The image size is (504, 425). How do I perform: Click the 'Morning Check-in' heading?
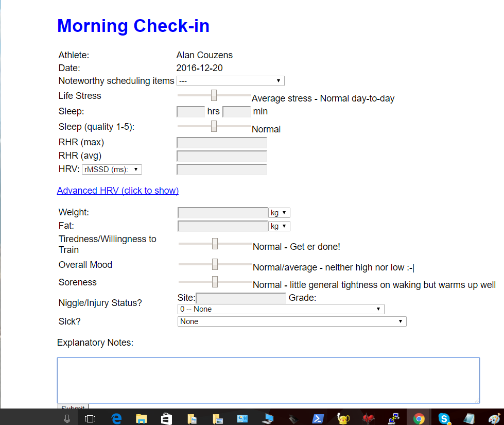tap(133, 26)
